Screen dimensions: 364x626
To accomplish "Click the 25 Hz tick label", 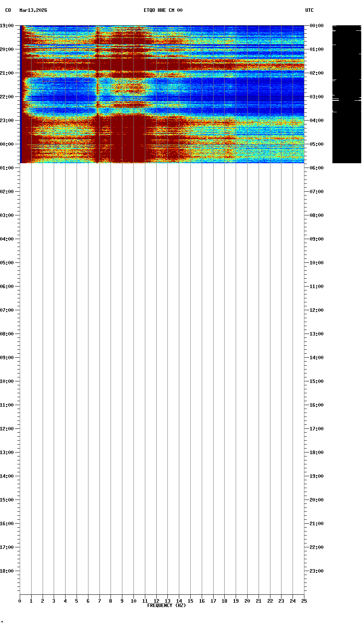I will pos(304,601).
